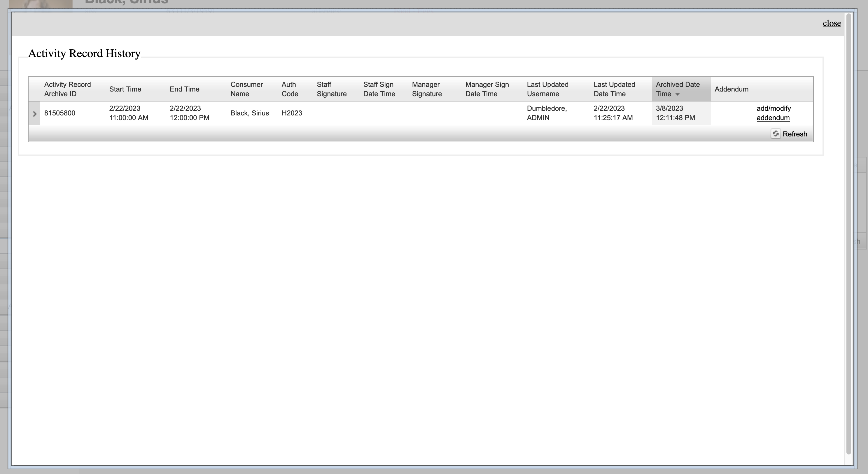Close the Activity Record History dialog

click(x=832, y=23)
